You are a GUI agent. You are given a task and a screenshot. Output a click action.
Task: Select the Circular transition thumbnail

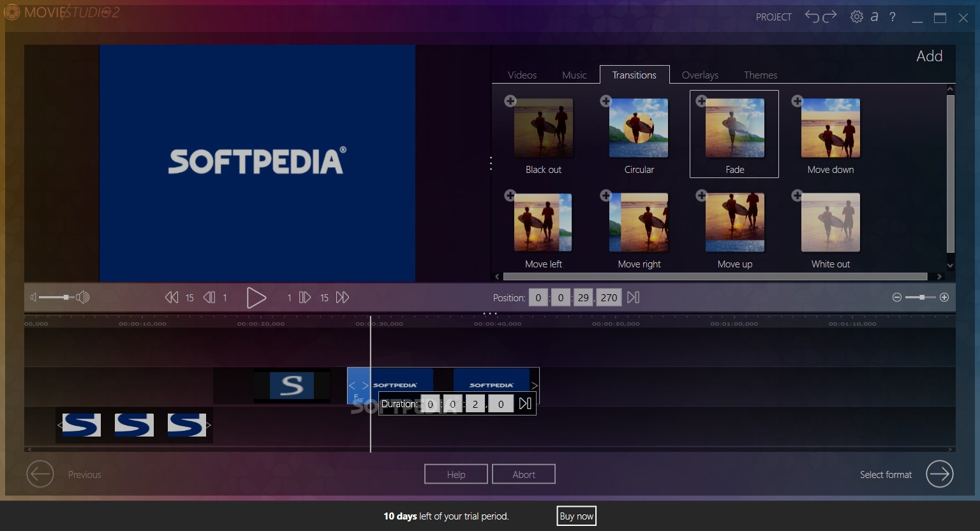point(639,128)
